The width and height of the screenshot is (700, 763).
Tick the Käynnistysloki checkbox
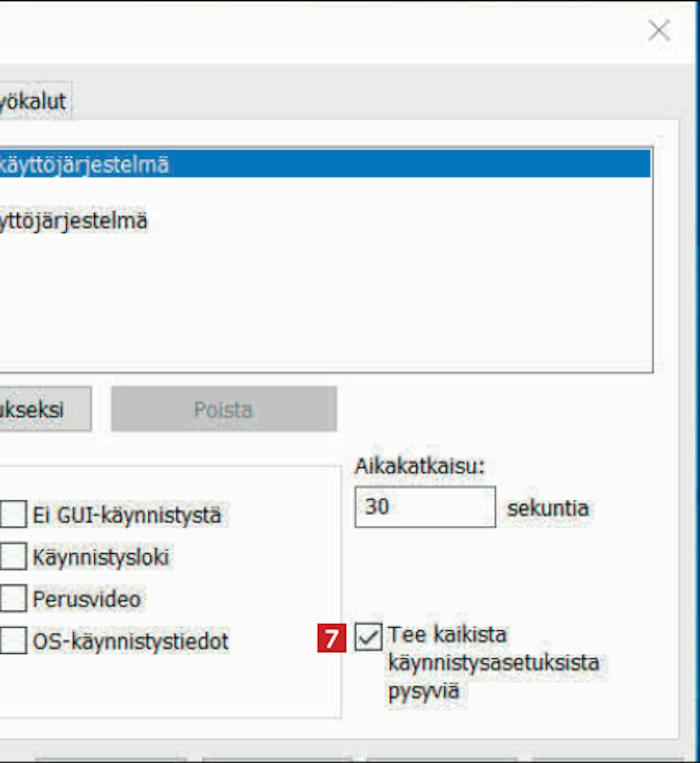pos(13,556)
